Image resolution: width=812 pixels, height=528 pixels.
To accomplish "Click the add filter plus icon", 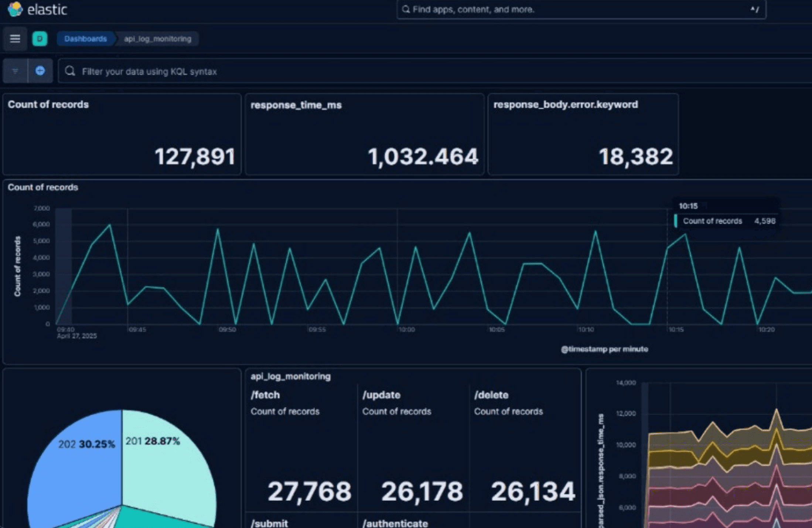I will coord(40,71).
